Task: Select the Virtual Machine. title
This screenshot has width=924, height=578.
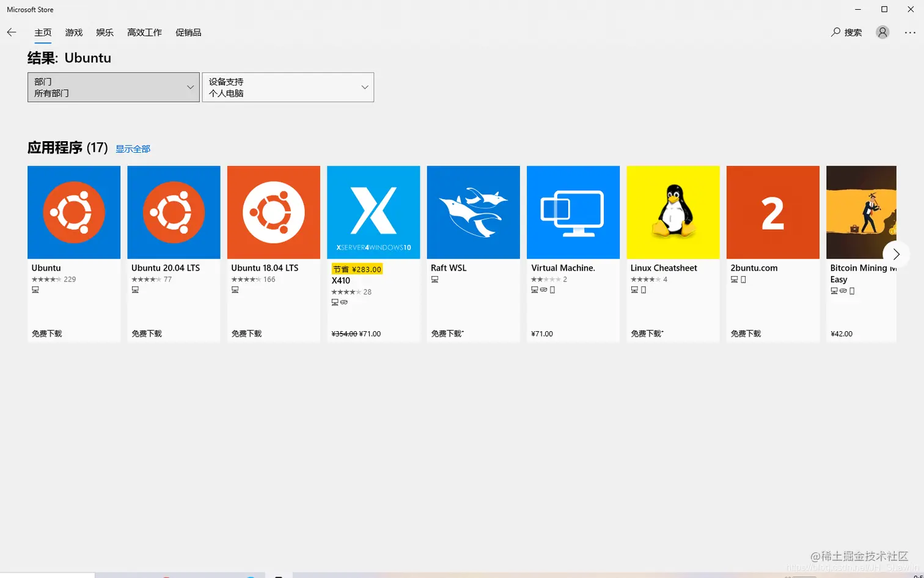Action: tap(563, 268)
